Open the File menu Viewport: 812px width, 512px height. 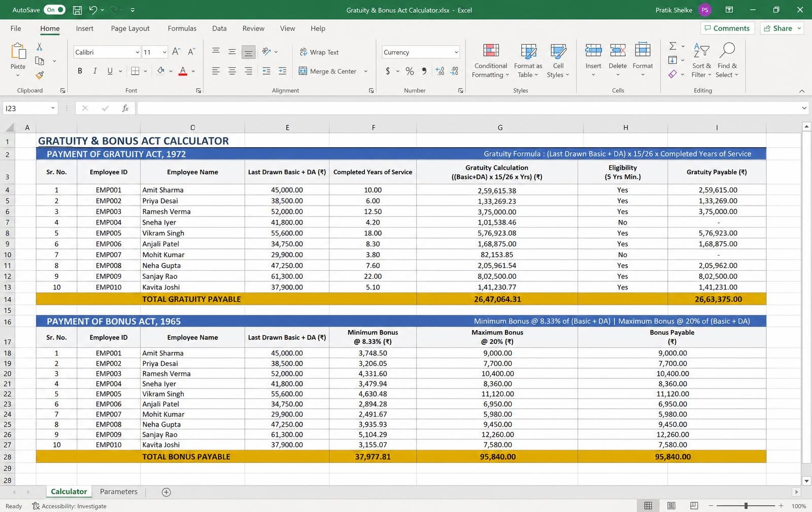(16, 28)
